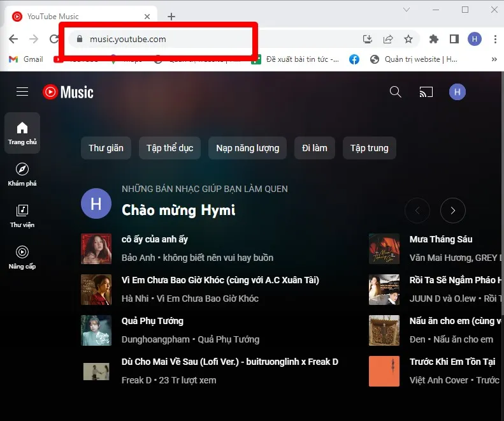Click the Hymi avatar beside Chào mừng
The height and width of the screenshot is (421, 504).
click(96, 203)
